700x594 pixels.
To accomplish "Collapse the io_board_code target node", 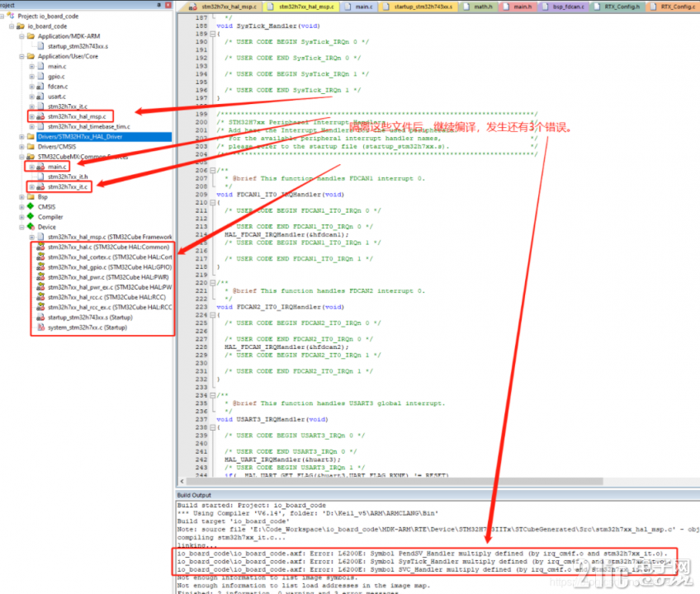I will coord(12,26).
